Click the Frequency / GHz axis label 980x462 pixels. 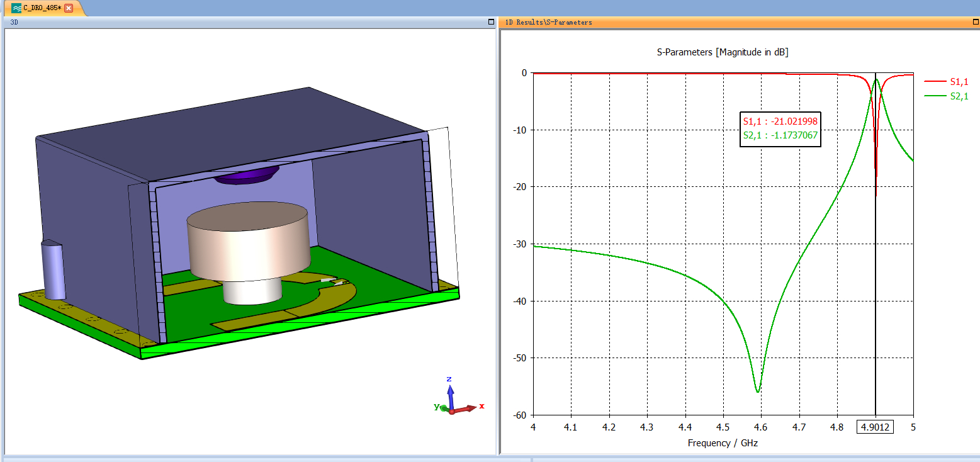[x=723, y=443]
